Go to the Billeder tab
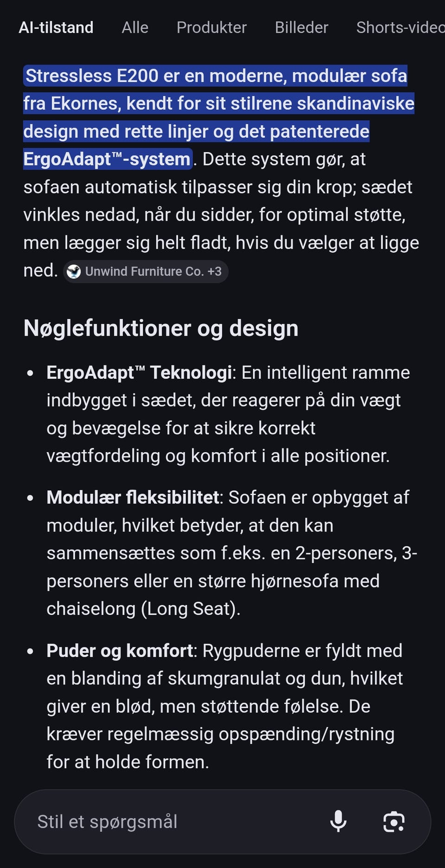 pos(301,28)
